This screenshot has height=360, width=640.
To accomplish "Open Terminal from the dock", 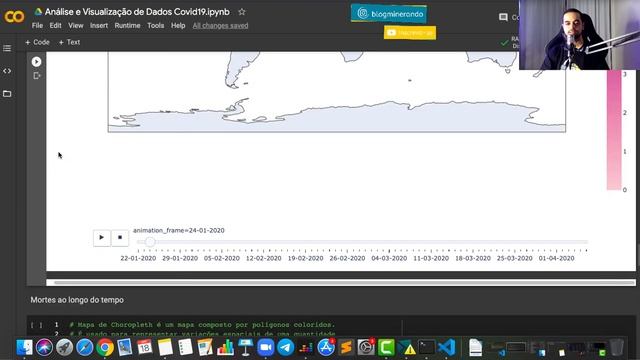I will 427,347.
